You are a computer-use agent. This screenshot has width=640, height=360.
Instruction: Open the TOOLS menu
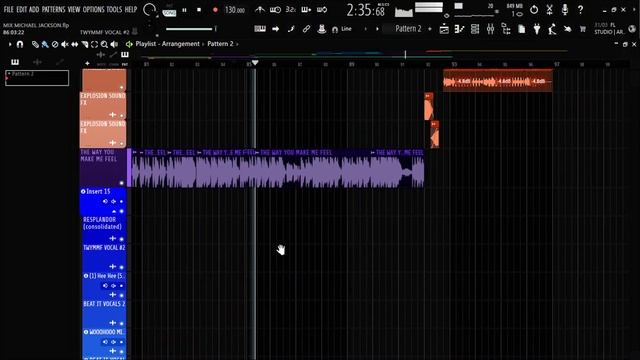pos(114,9)
